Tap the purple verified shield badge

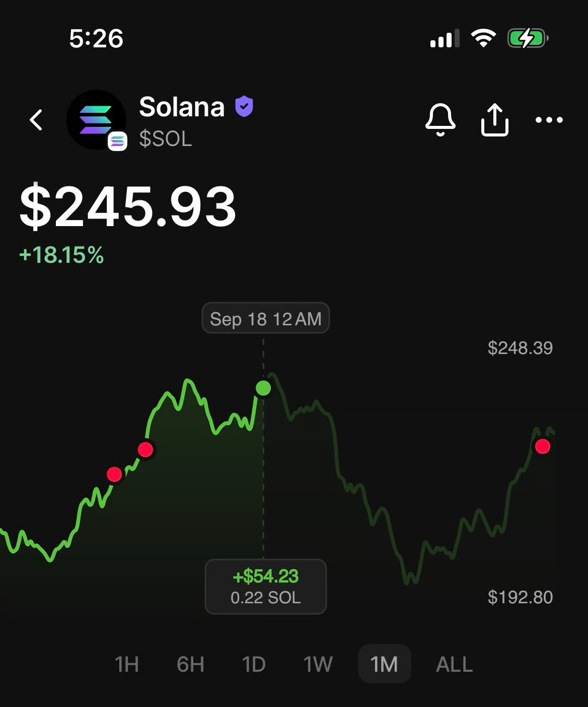click(x=244, y=107)
